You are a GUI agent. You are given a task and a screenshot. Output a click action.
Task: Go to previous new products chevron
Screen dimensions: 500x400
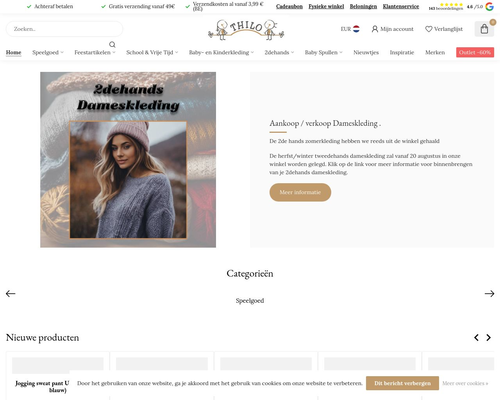click(476, 337)
